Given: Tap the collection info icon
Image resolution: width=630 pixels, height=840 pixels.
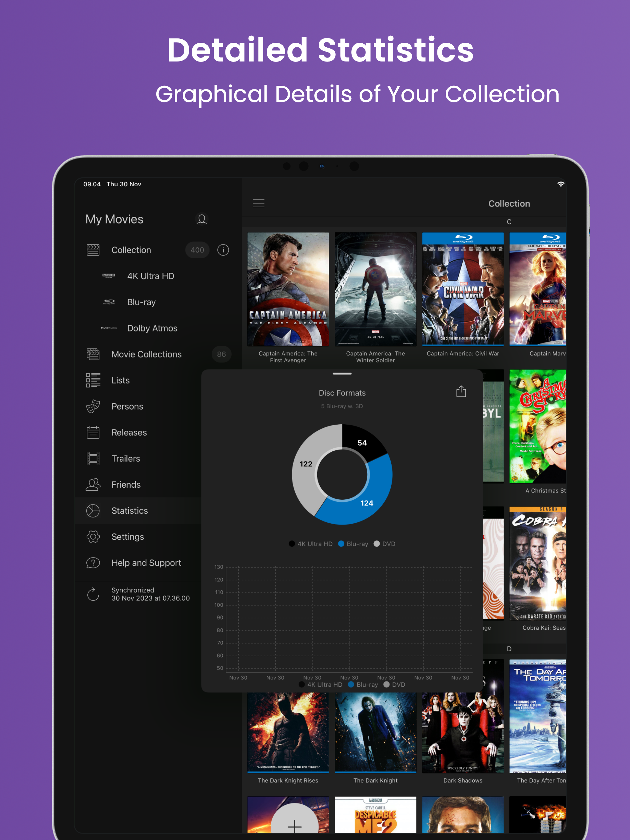Looking at the screenshot, I should (x=223, y=250).
